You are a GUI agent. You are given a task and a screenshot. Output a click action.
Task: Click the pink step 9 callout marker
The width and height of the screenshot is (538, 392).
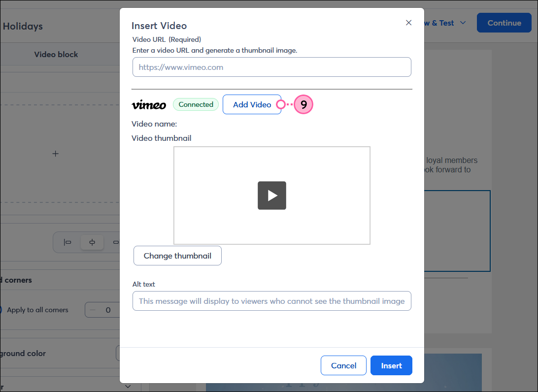[303, 104]
